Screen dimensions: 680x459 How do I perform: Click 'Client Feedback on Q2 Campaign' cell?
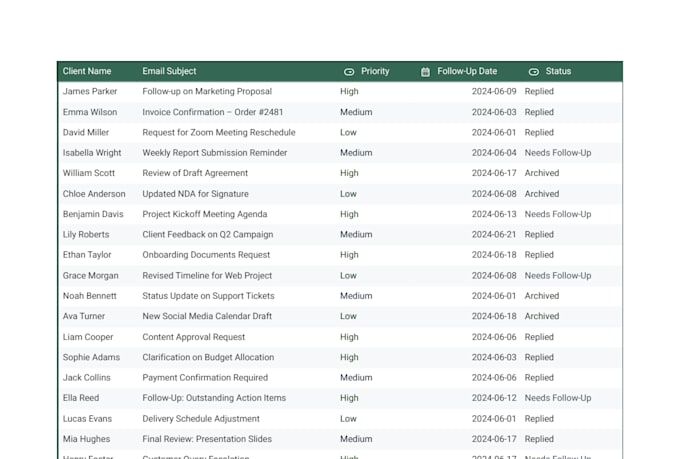tap(208, 235)
